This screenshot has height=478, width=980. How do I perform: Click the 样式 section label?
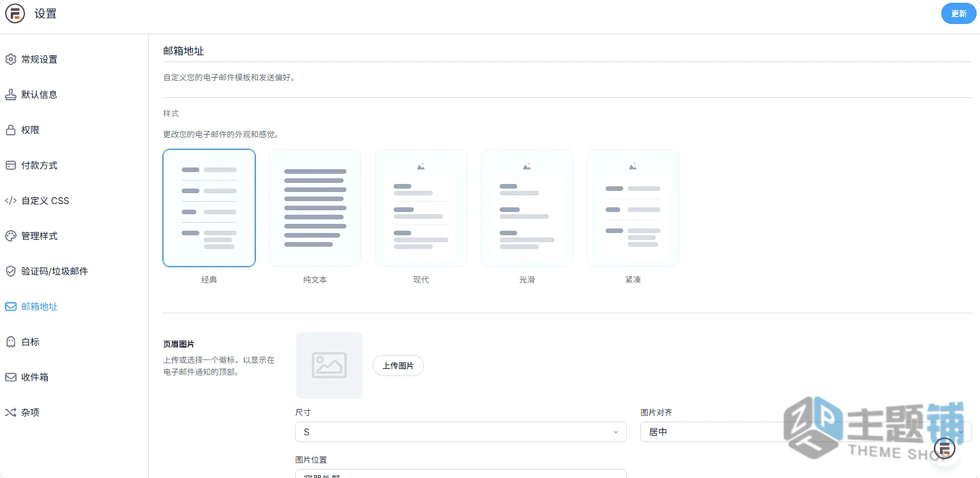(171, 113)
